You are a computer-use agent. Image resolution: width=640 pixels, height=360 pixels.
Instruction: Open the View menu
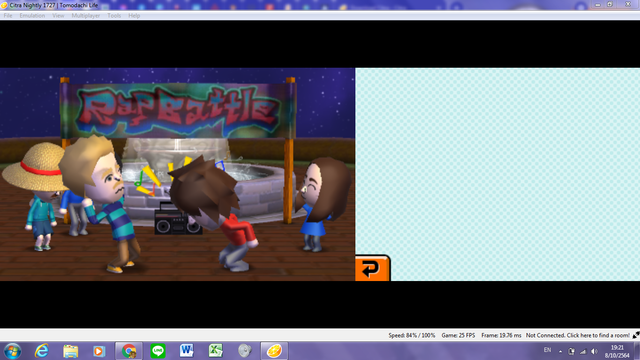58,16
